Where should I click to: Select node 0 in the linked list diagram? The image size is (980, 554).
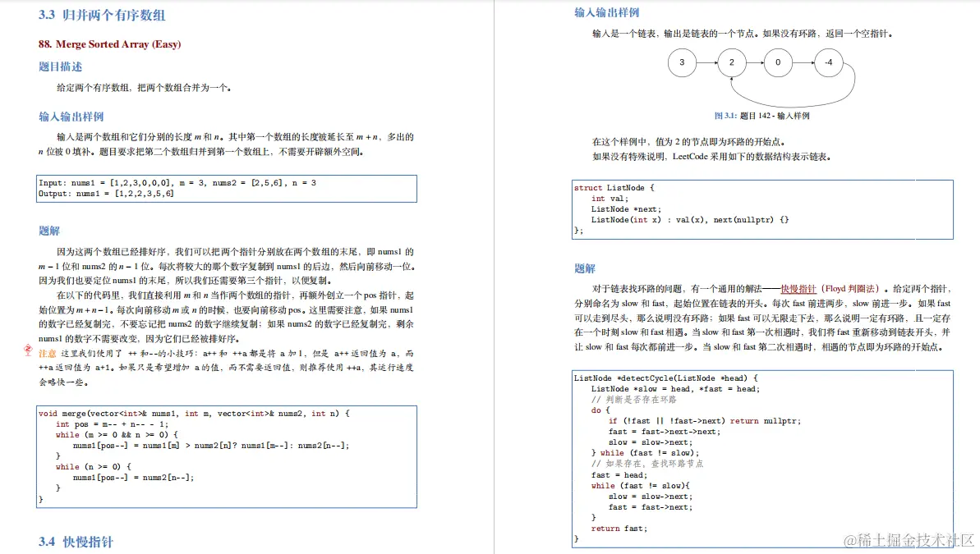click(x=779, y=62)
